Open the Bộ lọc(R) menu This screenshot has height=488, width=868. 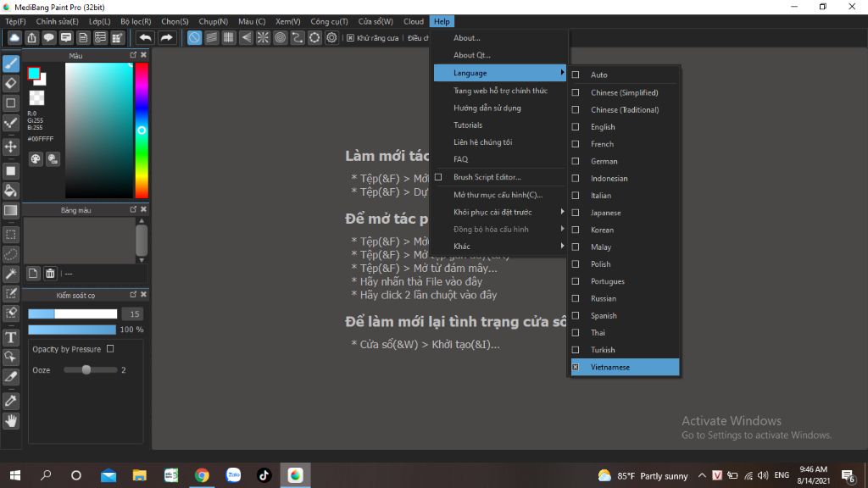[136, 21]
